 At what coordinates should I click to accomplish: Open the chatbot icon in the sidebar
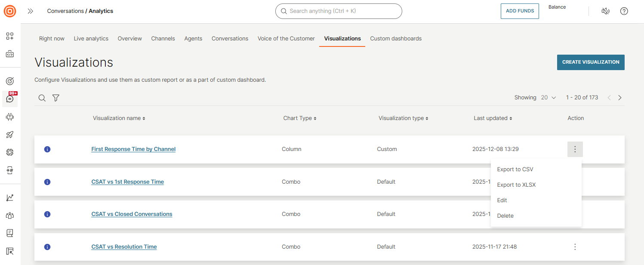click(9, 117)
